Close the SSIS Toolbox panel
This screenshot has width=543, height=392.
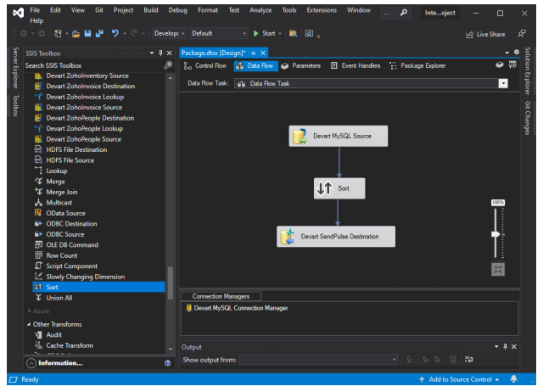click(x=169, y=53)
